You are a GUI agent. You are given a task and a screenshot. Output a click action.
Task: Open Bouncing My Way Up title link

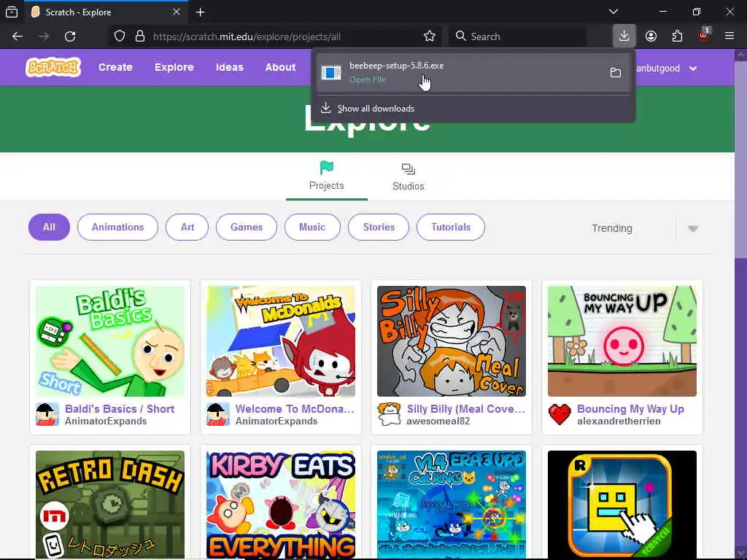click(630, 409)
